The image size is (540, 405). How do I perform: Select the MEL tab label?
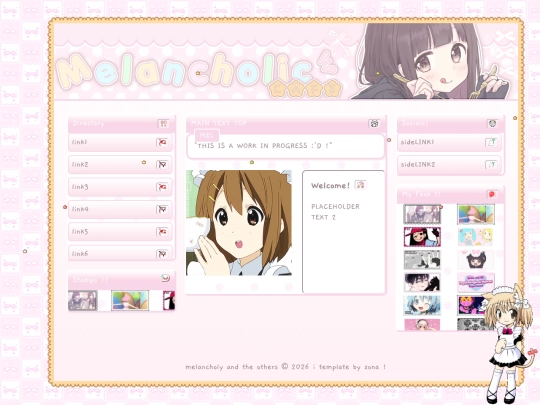tap(207, 135)
